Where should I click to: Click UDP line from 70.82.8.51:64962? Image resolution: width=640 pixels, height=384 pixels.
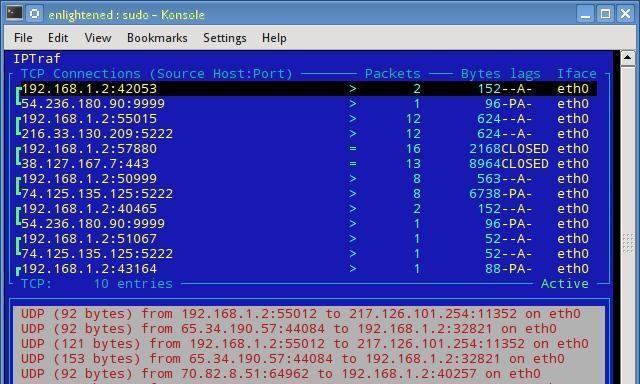pyautogui.click(x=280, y=374)
